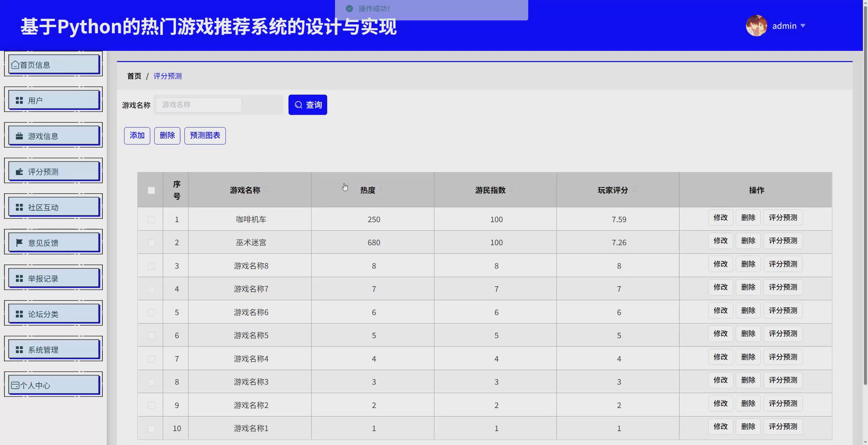Sort by 热度 column sort arrows
Viewport: 868px width, 445px height.
pyautogui.click(x=381, y=189)
